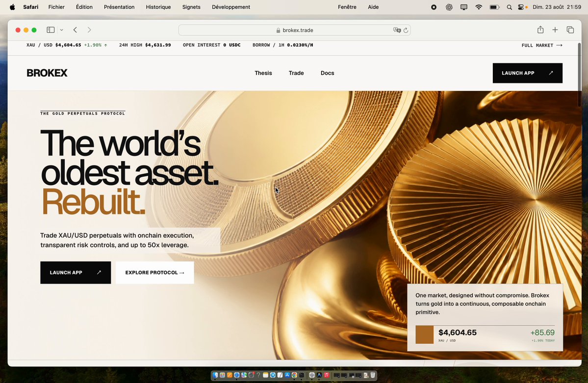Toggle the Safari sidebar button
The width and height of the screenshot is (588, 383).
pyautogui.click(x=51, y=30)
